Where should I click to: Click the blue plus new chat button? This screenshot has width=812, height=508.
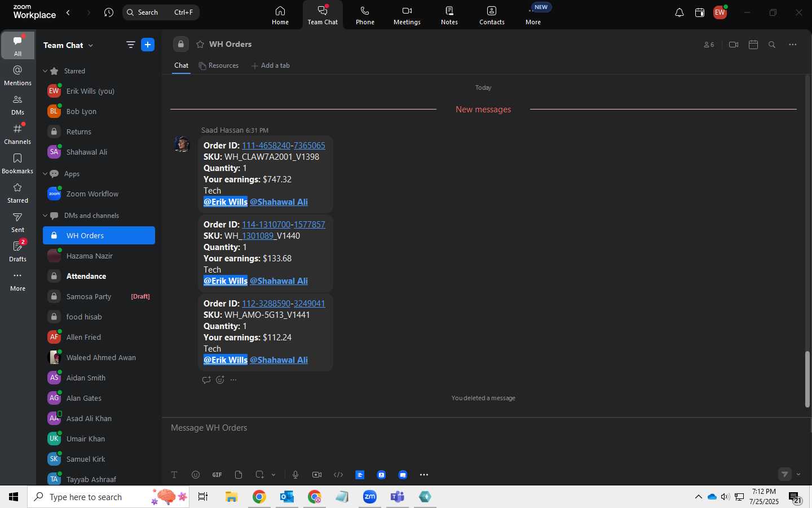click(148, 45)
